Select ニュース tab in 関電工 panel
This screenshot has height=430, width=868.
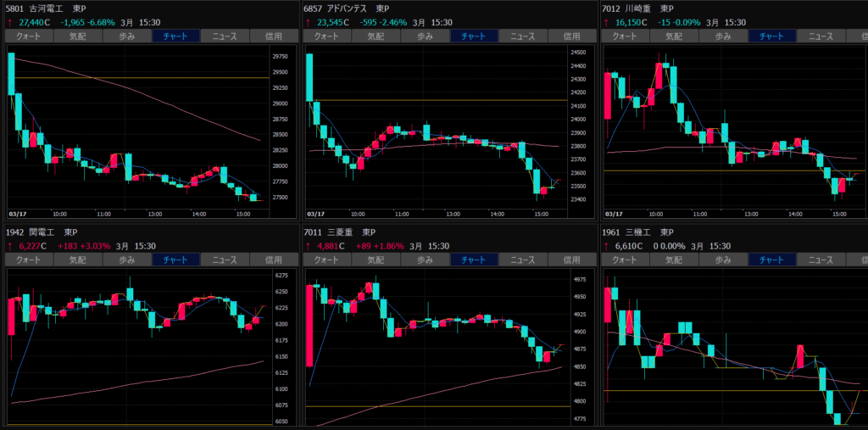225,260
